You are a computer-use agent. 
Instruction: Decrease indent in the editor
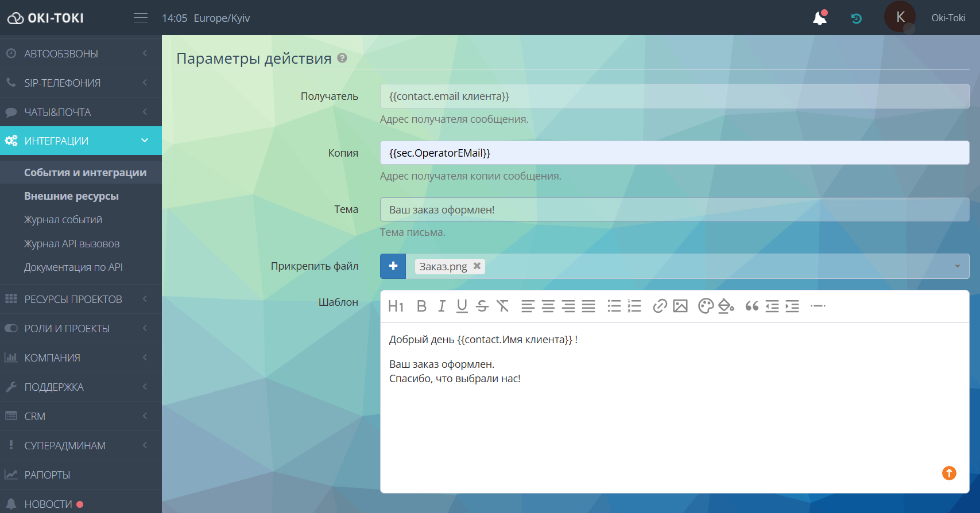(x=772, y=306)
